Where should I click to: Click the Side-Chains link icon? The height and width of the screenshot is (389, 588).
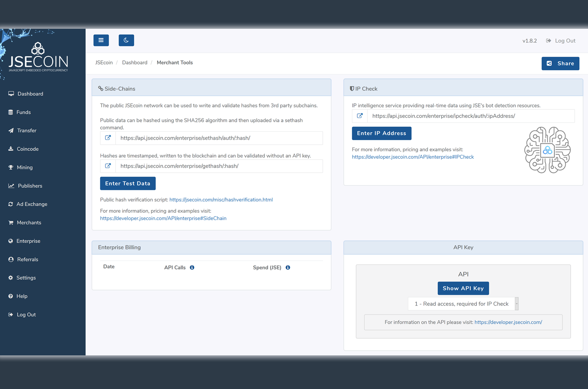[101, 89]
